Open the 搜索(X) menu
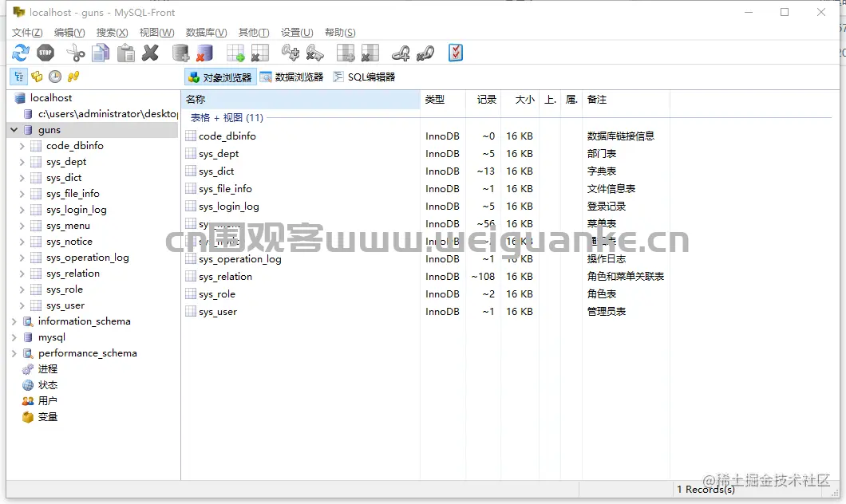 113,33
